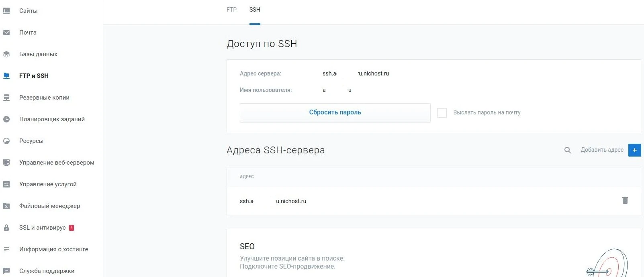Open SSL и антивирус section
Screen dimensions: 644x277
42,228
